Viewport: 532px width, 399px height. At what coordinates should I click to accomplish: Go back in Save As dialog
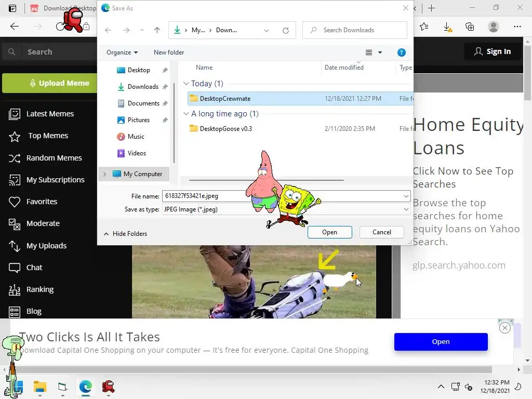point(108,30)
